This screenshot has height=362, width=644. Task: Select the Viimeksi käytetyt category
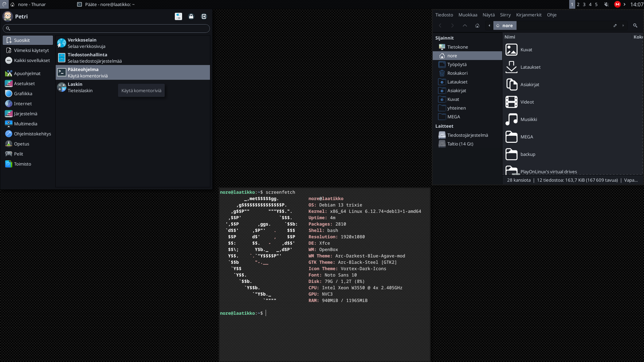tap(28, 50)
